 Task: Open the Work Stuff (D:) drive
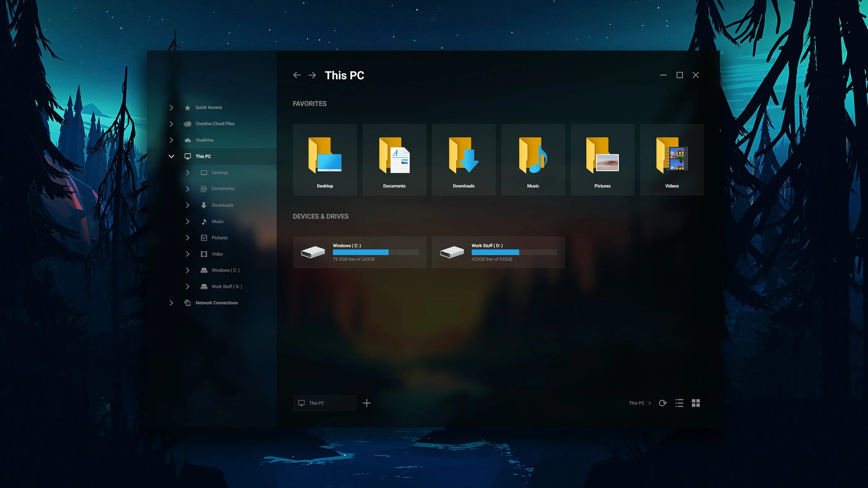click(498, 252)
